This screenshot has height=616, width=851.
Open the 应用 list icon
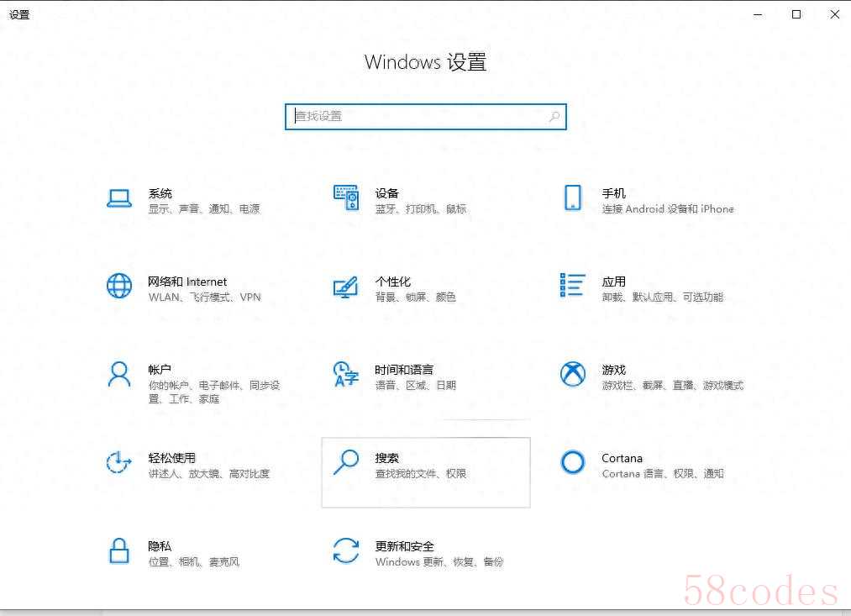(573, 286)
